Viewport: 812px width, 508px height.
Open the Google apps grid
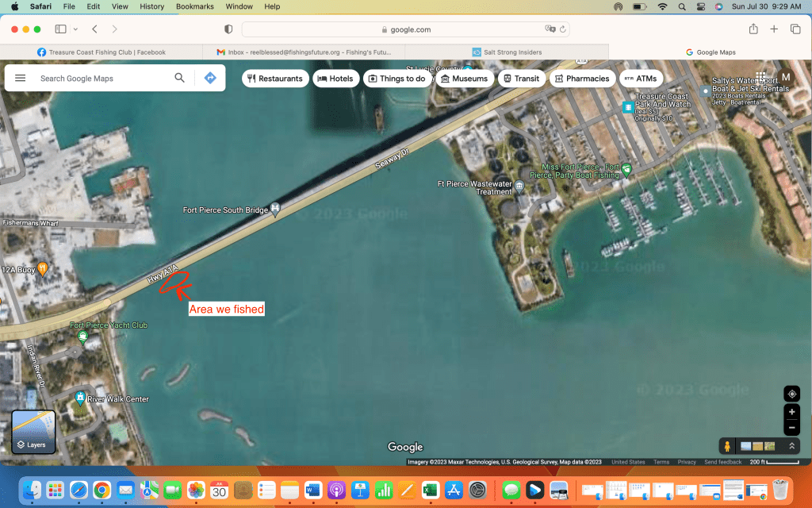(x=761, y=77)
